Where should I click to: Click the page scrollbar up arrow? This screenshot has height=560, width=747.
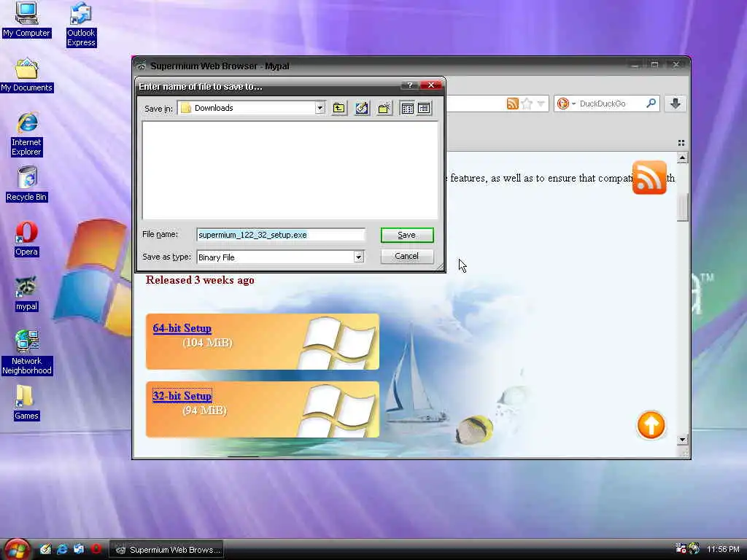682,157
